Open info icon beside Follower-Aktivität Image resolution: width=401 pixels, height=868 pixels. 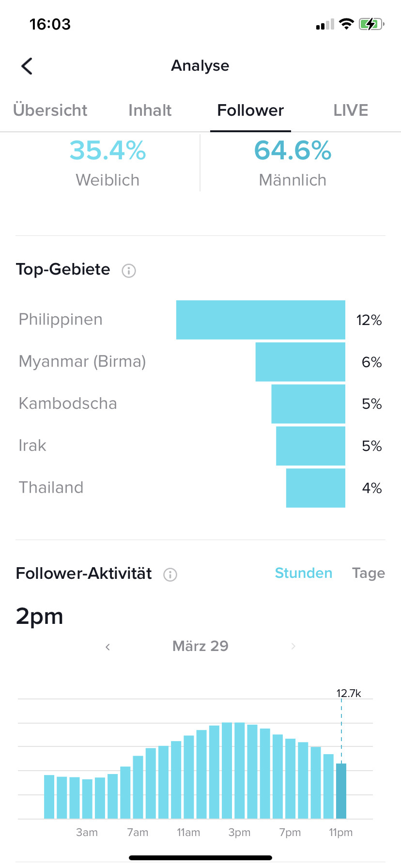pos(170,574)
